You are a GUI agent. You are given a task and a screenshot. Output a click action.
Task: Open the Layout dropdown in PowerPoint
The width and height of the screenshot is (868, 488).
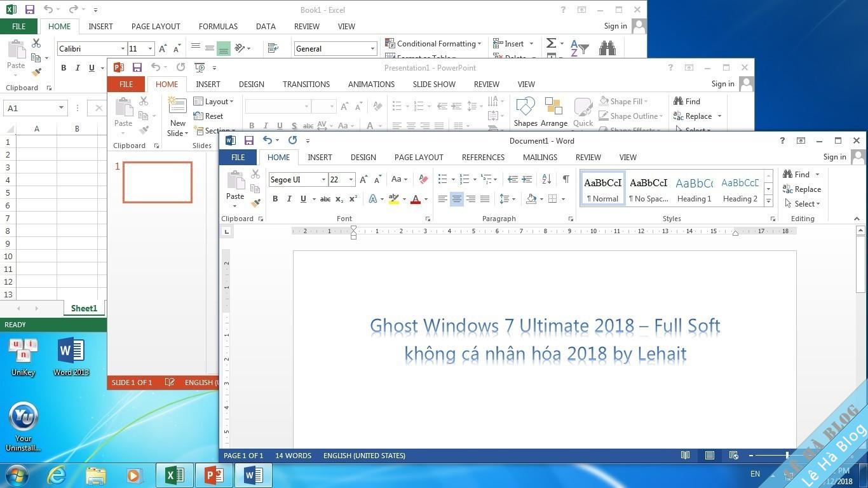214,101
